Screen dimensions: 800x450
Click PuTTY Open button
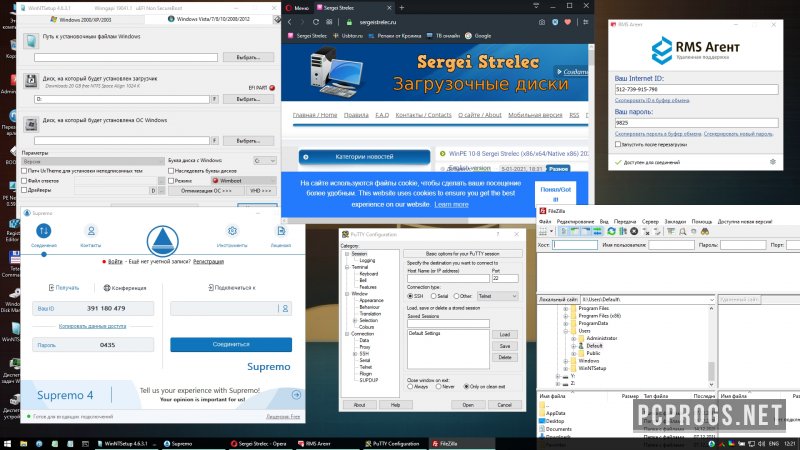[x=468, y=405]
